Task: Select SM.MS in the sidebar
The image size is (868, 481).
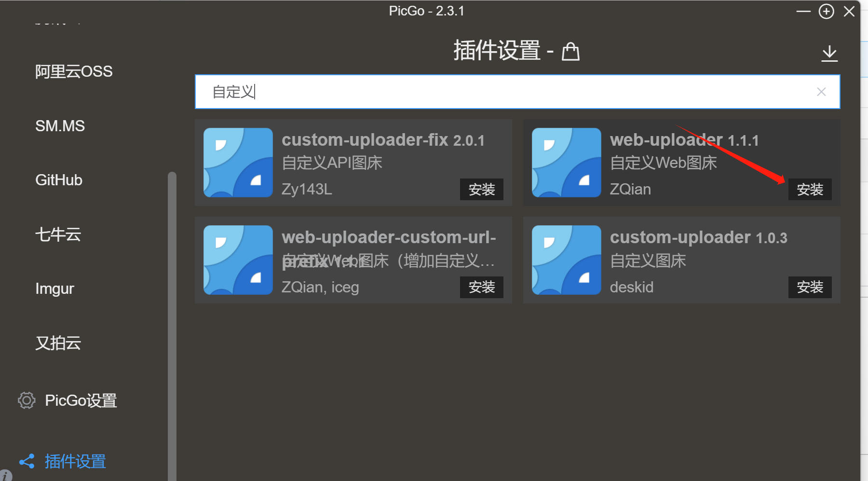Action: [60, 126]
